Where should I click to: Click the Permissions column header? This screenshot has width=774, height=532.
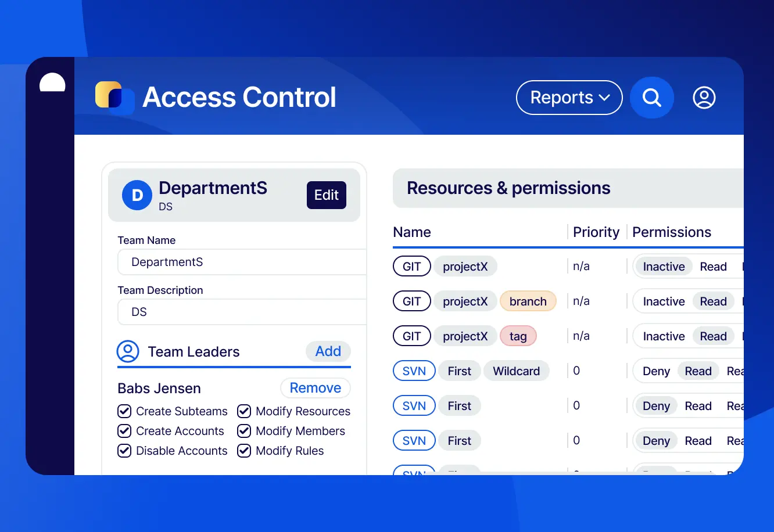point(672,232)
